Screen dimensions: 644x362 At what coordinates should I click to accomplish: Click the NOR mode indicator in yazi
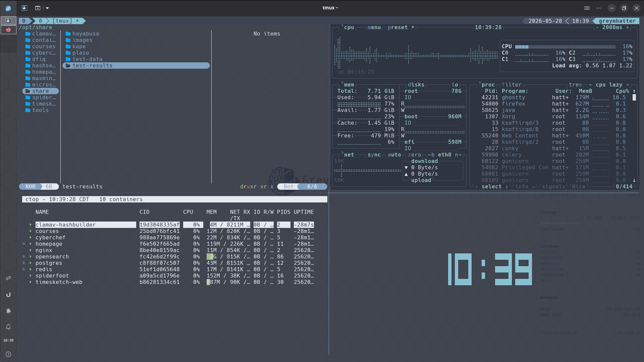click(30, 186)
